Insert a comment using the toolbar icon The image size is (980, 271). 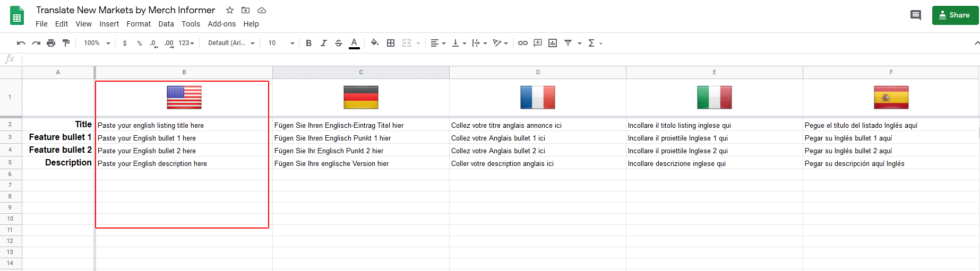click(538, 43)
